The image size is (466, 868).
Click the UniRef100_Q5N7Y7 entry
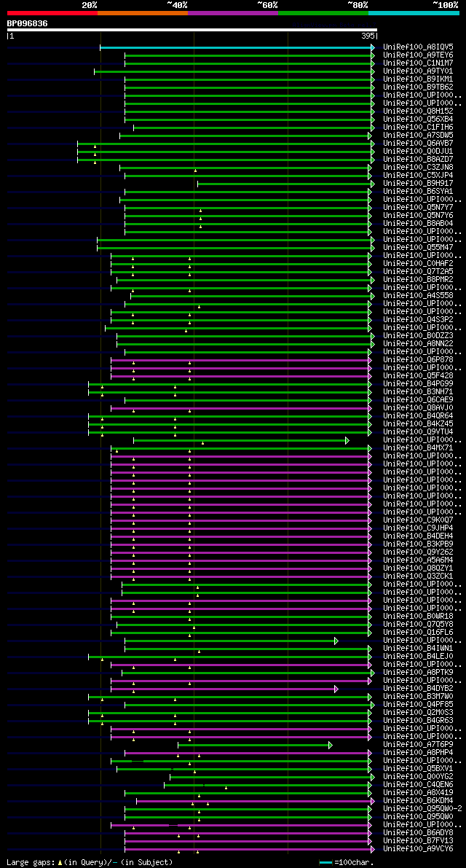pyautogui.click(x=418, y=208)
